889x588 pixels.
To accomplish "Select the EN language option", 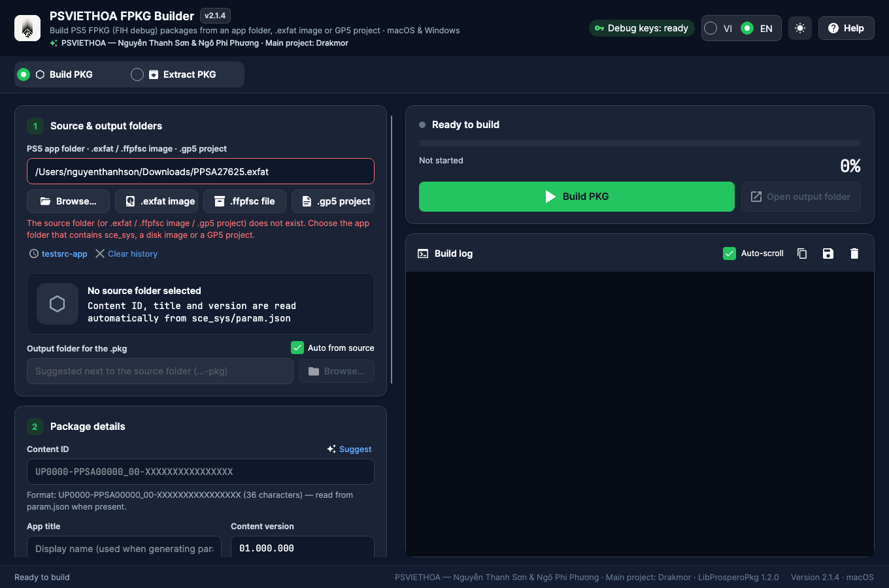I will 757,28.
